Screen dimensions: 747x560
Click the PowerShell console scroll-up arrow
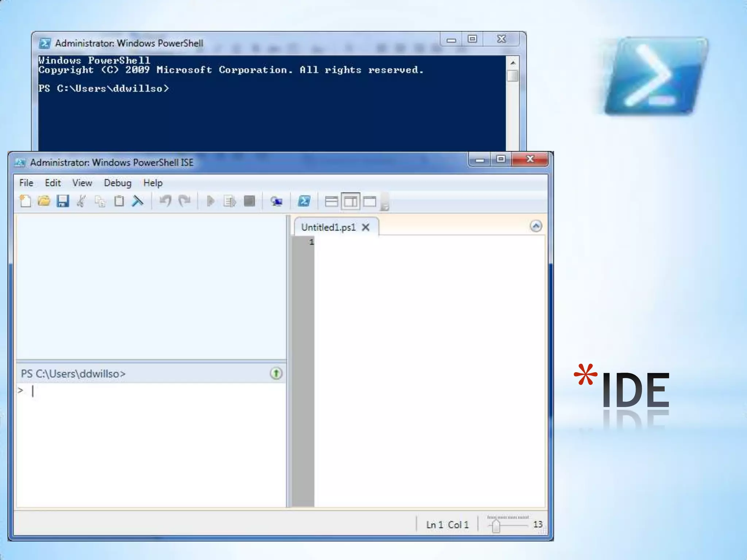coord(513,63)
